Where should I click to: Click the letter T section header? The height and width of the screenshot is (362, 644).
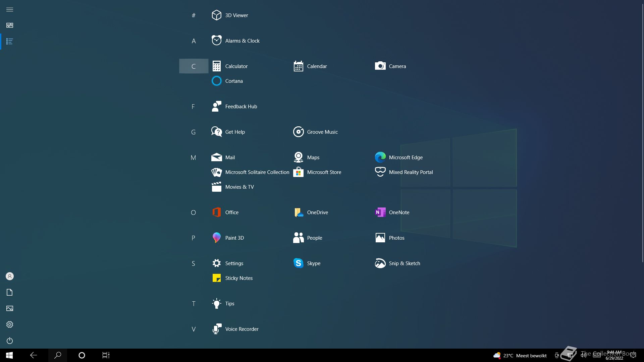coord(194,304)
